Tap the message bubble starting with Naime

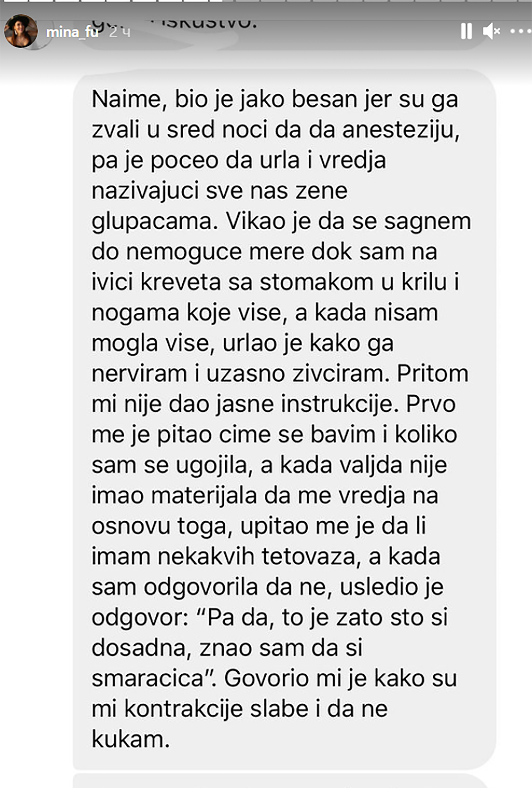[x=284, y=420]
